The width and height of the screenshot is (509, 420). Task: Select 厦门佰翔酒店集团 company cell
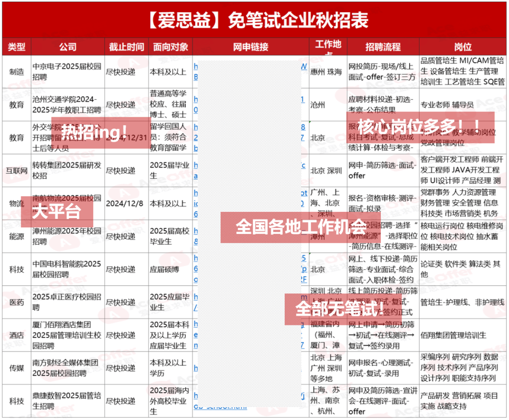(68, 335)
